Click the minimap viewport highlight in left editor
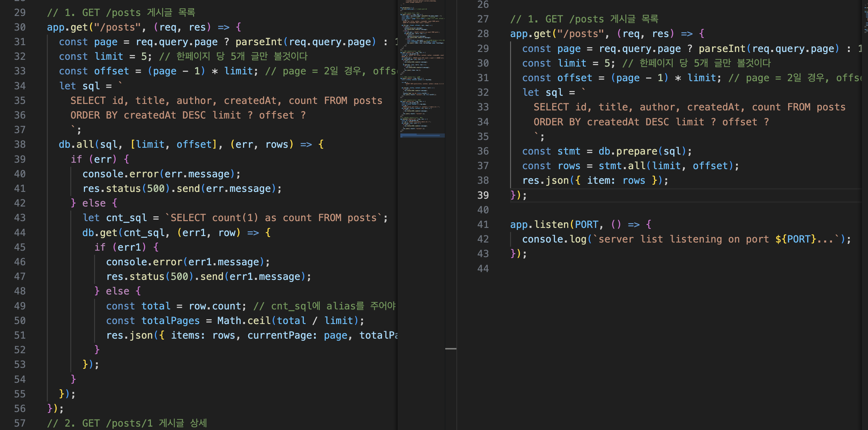The width and height of the screenshot is (868, 430). (x=422, y=136)
